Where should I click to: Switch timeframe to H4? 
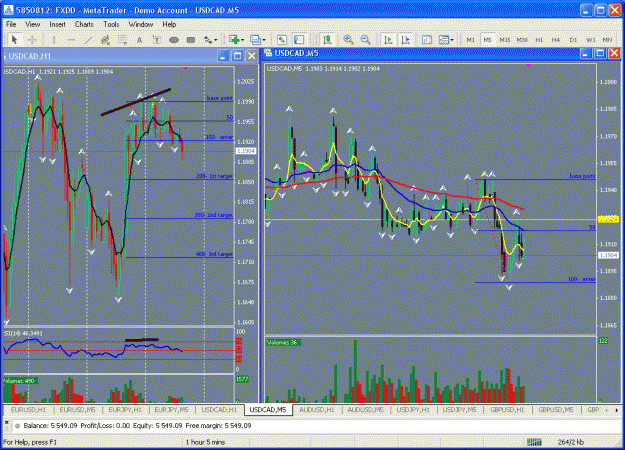(556, 40)
